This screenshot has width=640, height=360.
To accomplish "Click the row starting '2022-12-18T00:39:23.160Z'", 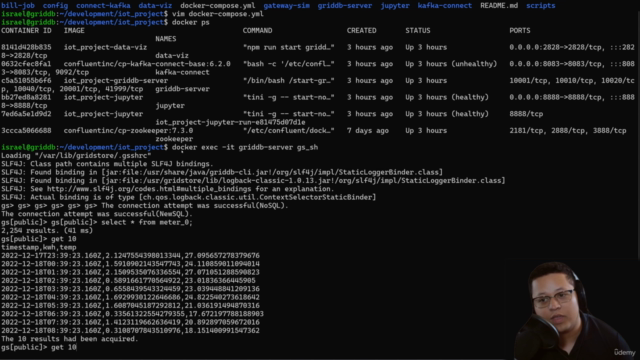I will [x=130, y=264].
